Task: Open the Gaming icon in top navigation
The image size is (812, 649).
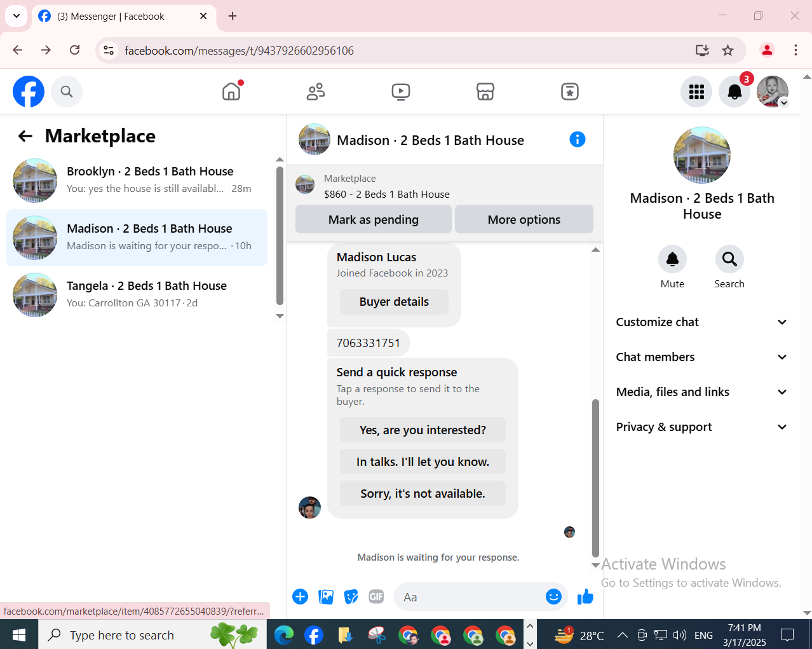Action: [x=570, y=92]
